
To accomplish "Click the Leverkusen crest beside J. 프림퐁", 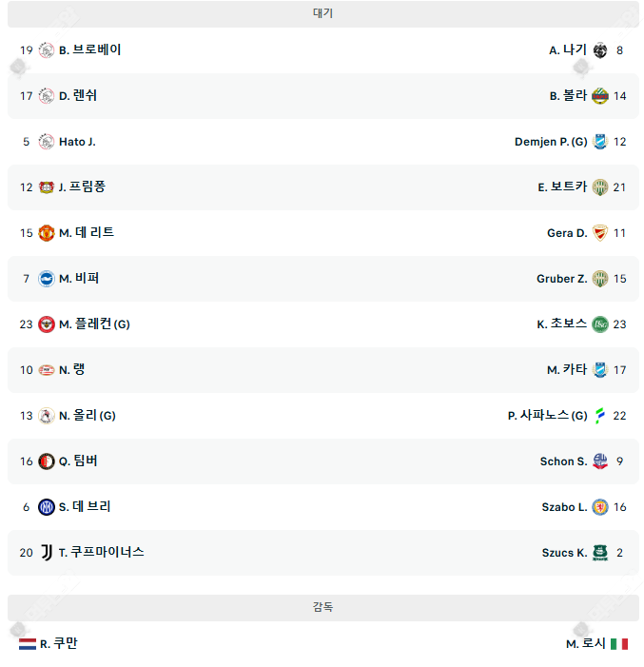I will (47, 187).
